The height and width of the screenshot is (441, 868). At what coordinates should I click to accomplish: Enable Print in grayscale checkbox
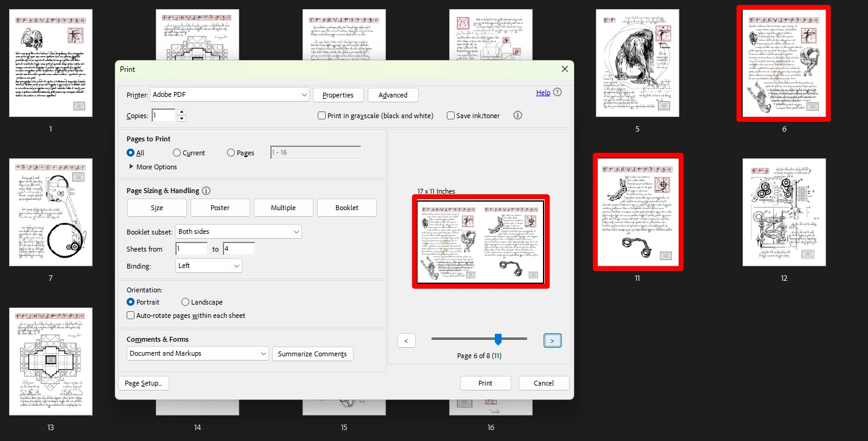pyautogui.click(x=321, y=116)
